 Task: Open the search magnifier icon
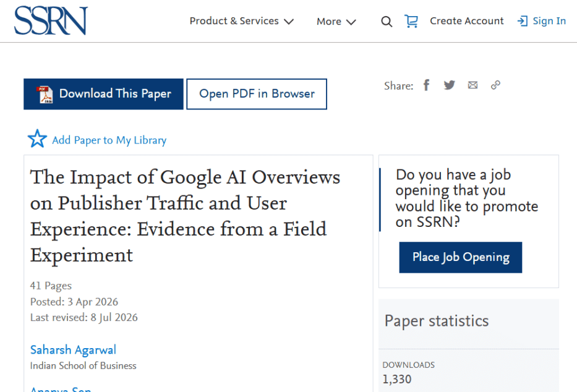[387, 22]
